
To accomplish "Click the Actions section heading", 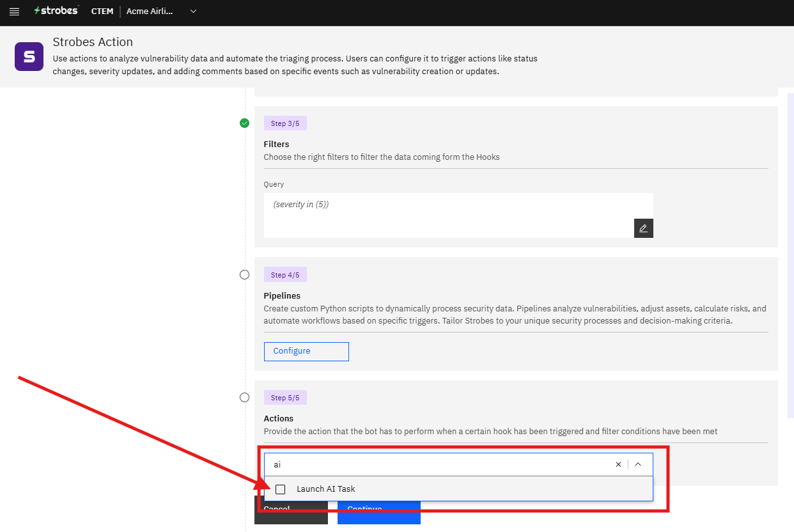I will (x=279, y=419).
